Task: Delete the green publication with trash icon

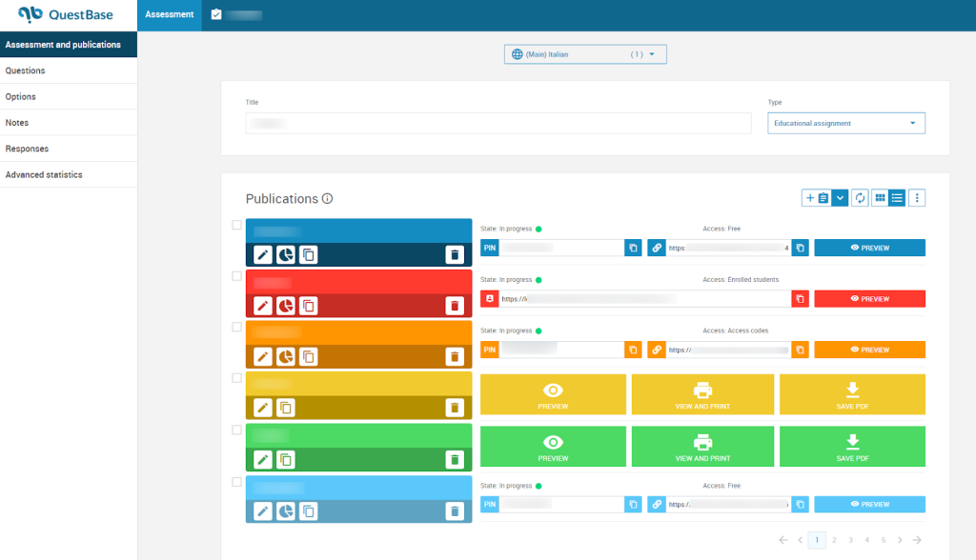Action: (455, 459)
